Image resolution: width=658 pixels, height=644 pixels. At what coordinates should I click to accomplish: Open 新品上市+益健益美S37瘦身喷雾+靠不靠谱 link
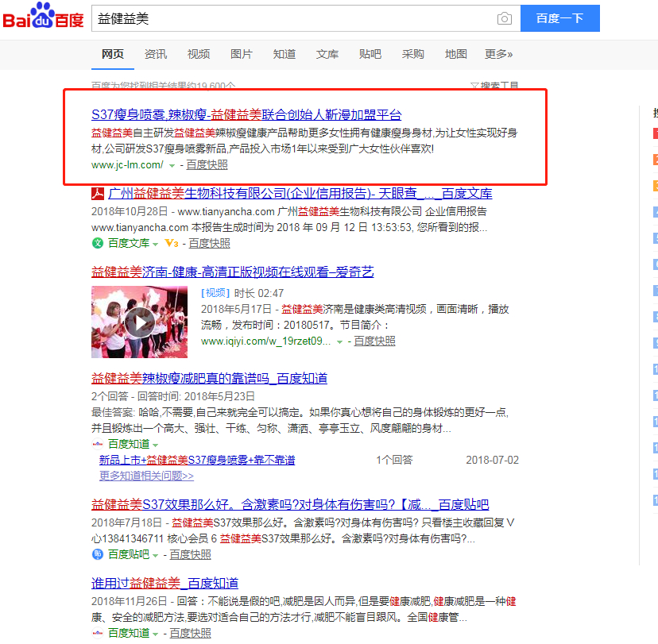tap(197, 460)
